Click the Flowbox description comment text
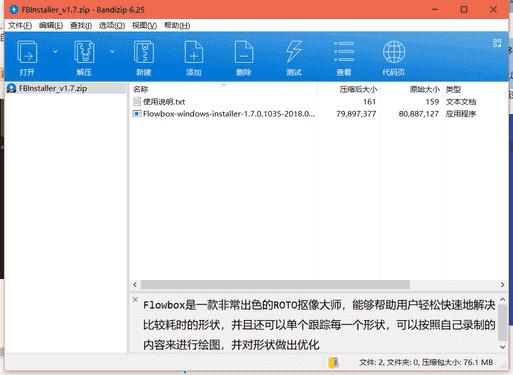513x375 pixels. point(319,325)
